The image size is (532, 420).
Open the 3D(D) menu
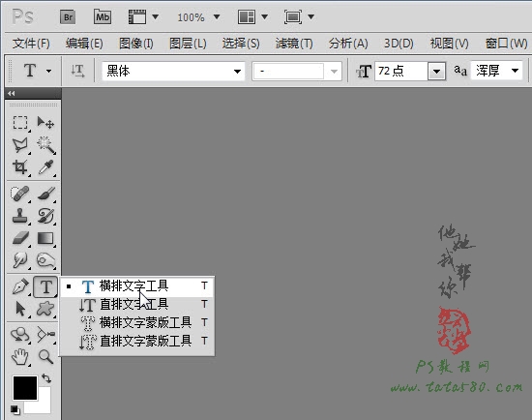pos(399,44)
